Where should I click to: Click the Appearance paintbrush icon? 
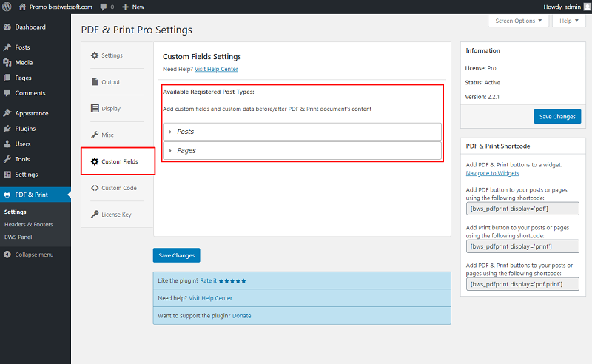7,113
